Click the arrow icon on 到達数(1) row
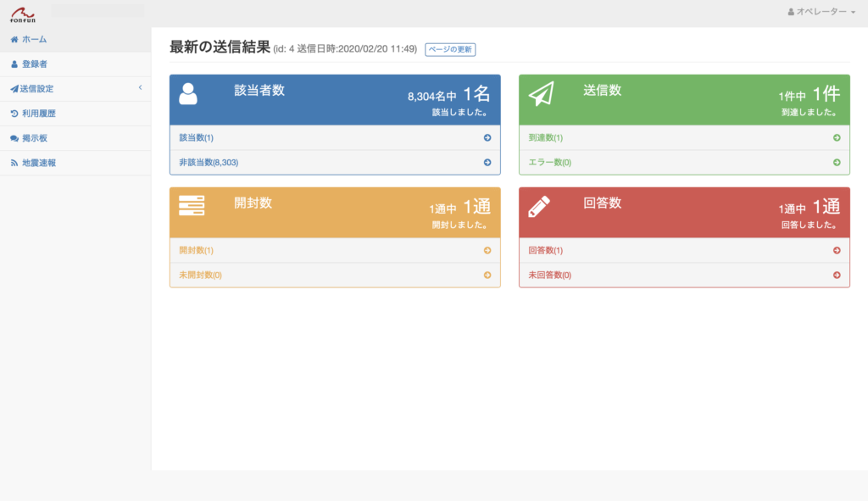 [x=837, y=138]
